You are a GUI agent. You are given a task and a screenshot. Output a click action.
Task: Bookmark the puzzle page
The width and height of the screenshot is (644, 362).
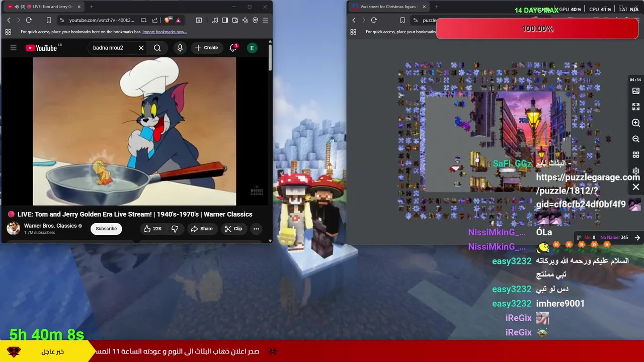tap(402, 20)
